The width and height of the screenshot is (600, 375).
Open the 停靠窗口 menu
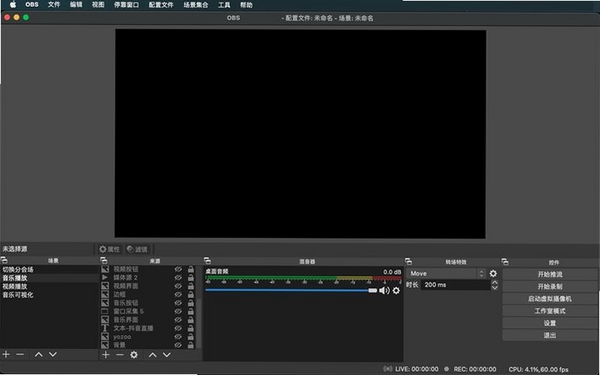[126, 5]
